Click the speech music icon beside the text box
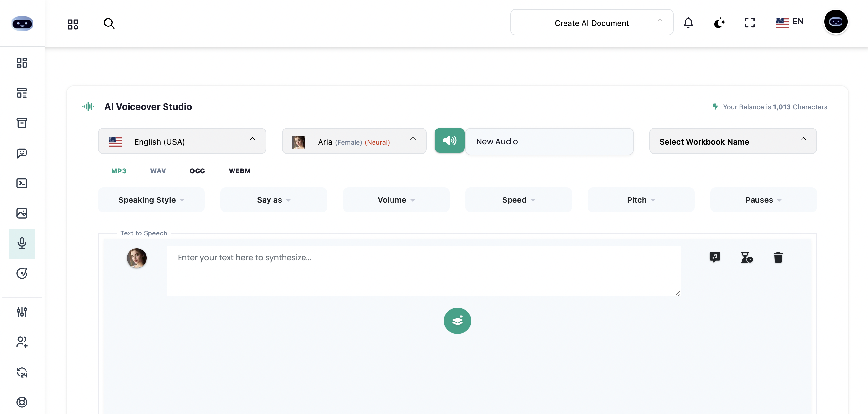The height and width of the screenshot is (414, 868). pos(715,257)
